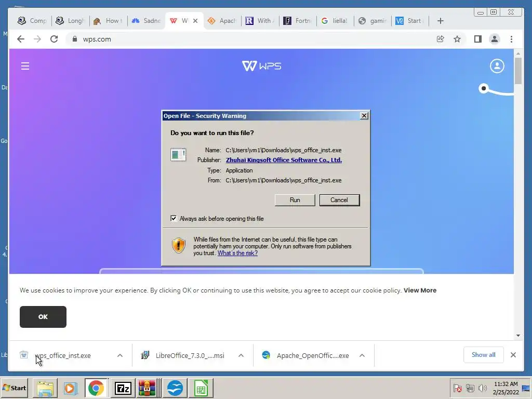Viewport: 532px width, 399px height.
Task: Accept cookies with the OK button
Action: pos(43,316)
